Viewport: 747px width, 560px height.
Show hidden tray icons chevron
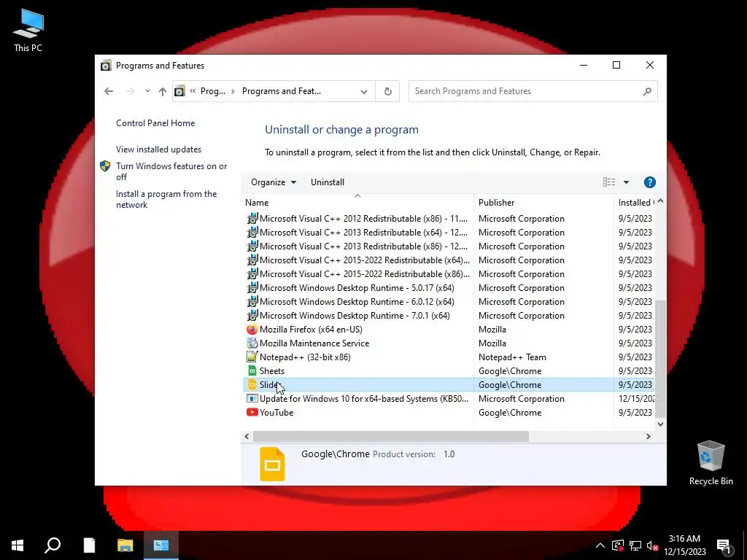[x=600, y=545]
